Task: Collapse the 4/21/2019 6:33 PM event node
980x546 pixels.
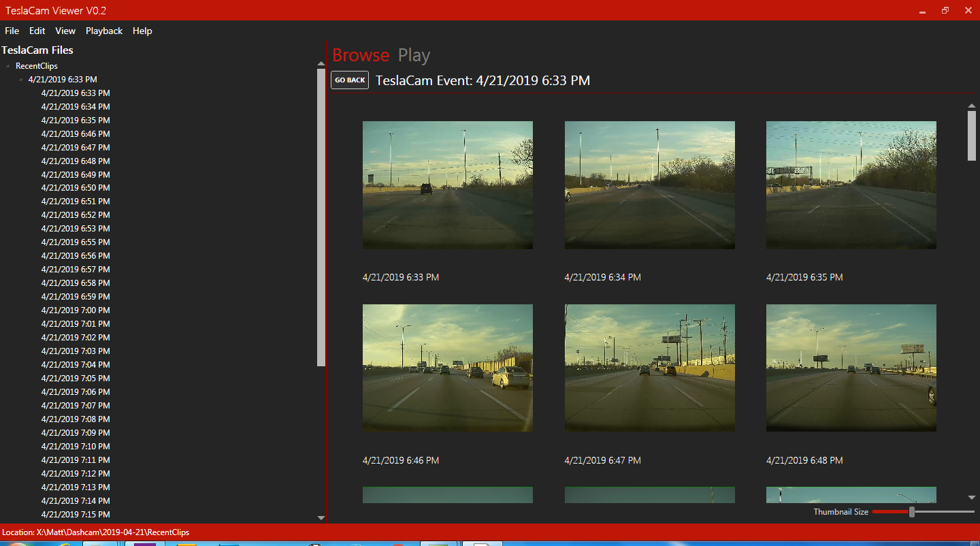Action: point(21,80)
